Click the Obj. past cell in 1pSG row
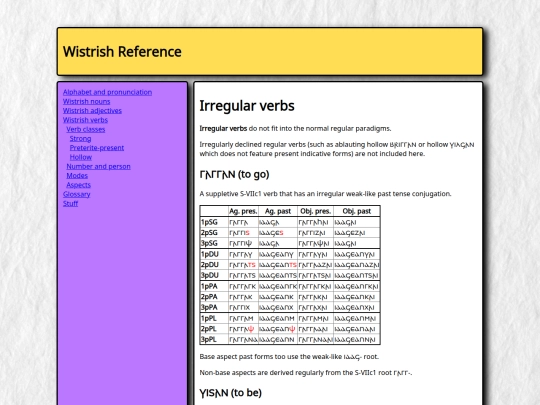This screenshot has height=405, width=540. pyautogui.click(x=357, y=222)
